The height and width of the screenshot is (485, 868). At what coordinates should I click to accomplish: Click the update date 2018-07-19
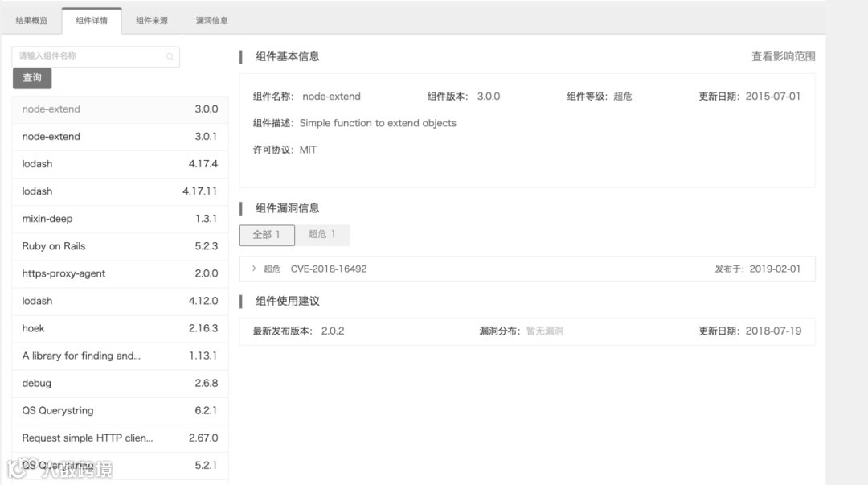(773, 331)
